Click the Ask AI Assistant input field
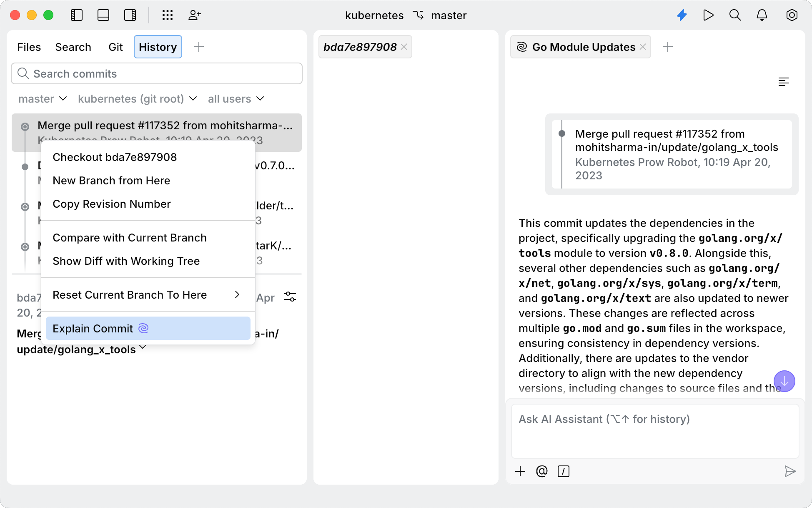The width and height of the screenshot is (812, 508). [655, 431]
